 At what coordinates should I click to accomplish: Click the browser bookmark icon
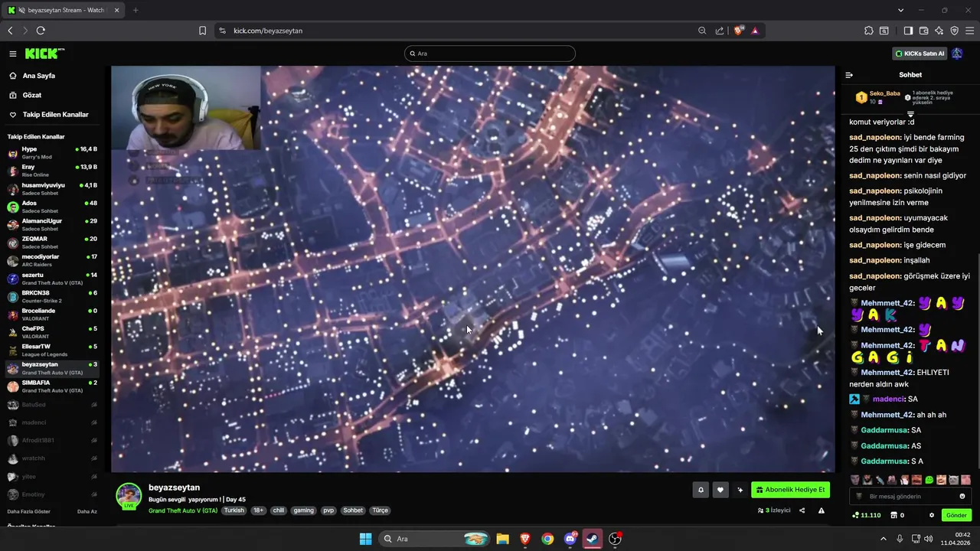click(202, 31)
